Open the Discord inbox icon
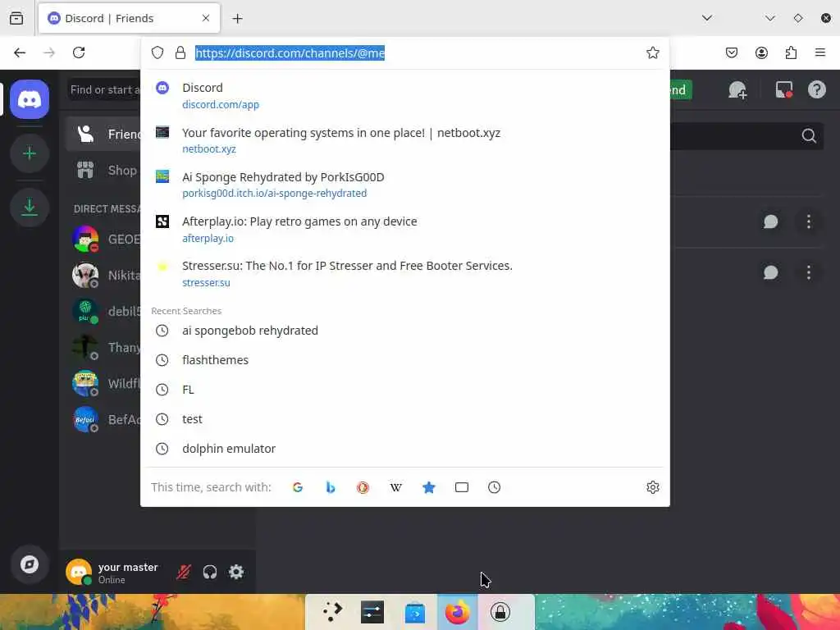840x630 pixels. point(784,90)
